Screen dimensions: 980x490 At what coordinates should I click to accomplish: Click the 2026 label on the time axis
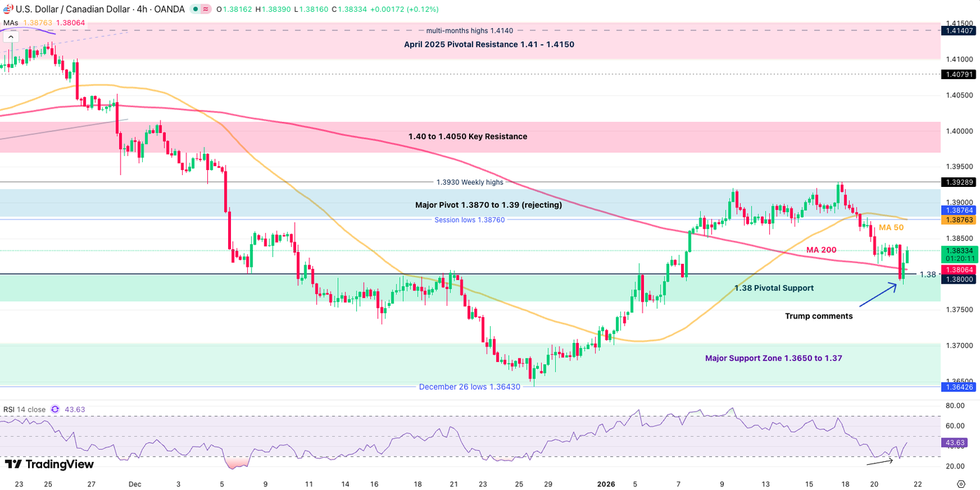606,484
